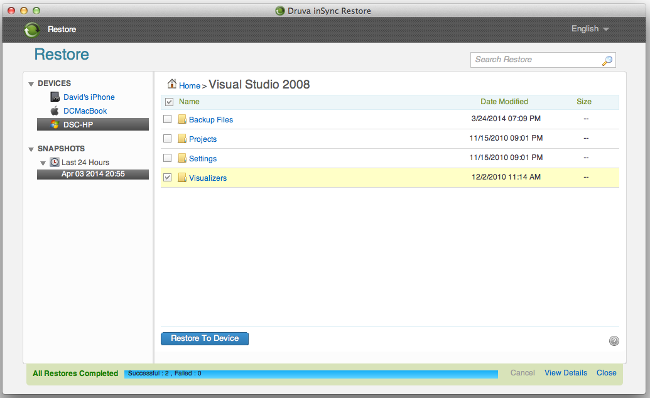Click date 3/24/2014 07:09 PM
650x398 pixels.
pyautogui.click(x=506, y=119)
